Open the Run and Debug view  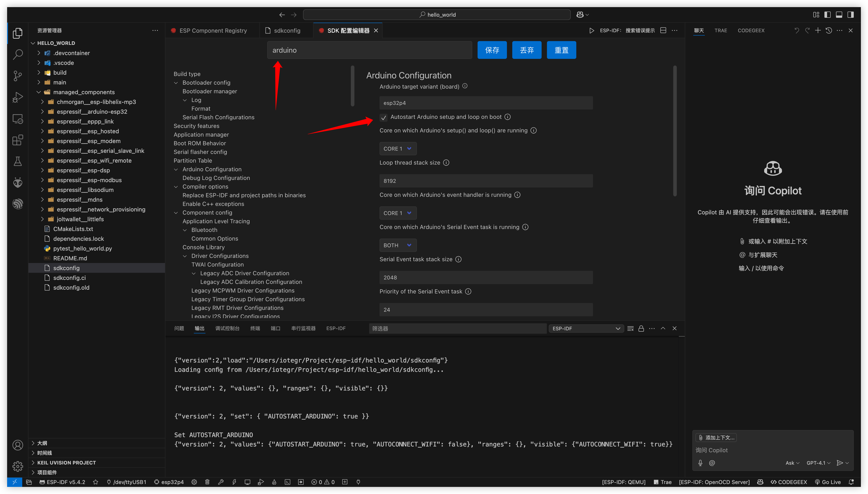tap(18, 97)
